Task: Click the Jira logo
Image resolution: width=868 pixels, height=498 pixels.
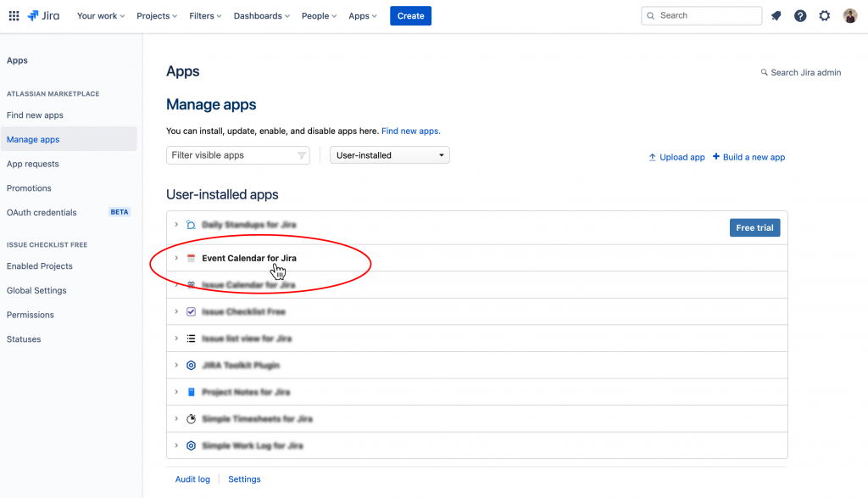Action: click(x=43, y=15)
